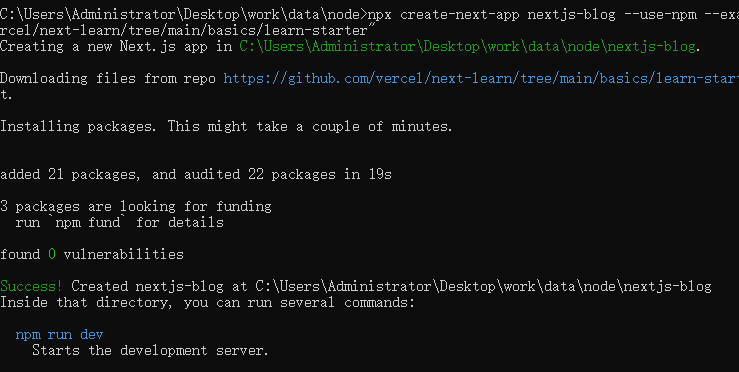The image size is (739, 372).
Task: Click 'added 21 packages' line
Action: [x=196, y=174]
